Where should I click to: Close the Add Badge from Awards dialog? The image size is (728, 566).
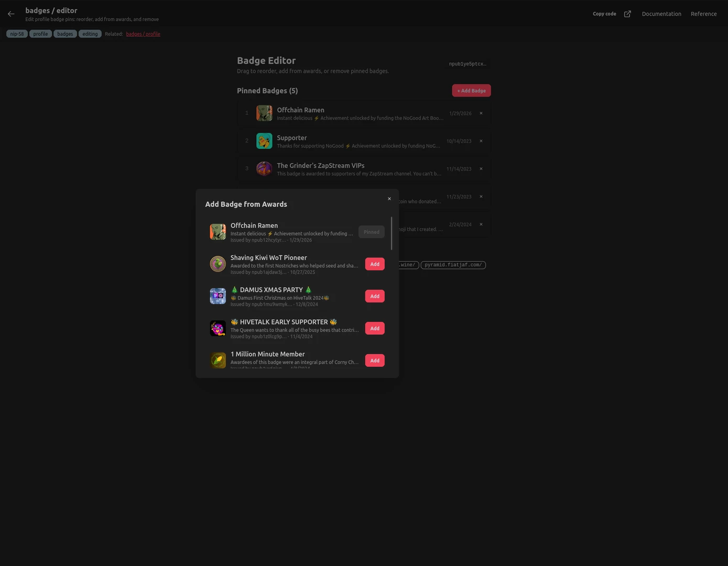[x=389, y=199]
